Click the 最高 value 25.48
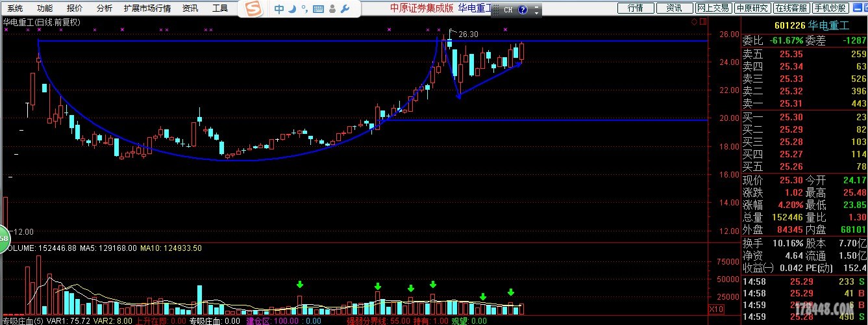868x325 pixels. pyautogui.click(x=854, y=192)
